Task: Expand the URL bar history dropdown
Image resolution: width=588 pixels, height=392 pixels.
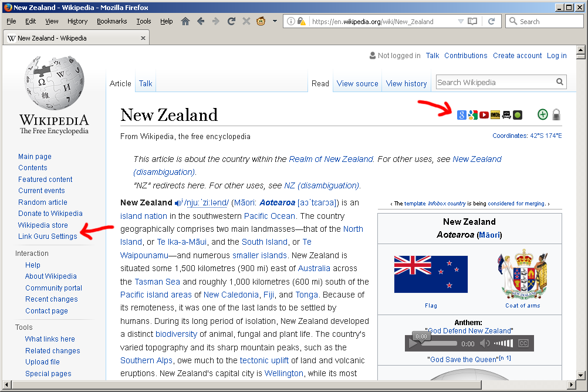Action: (x=461, y=21)
